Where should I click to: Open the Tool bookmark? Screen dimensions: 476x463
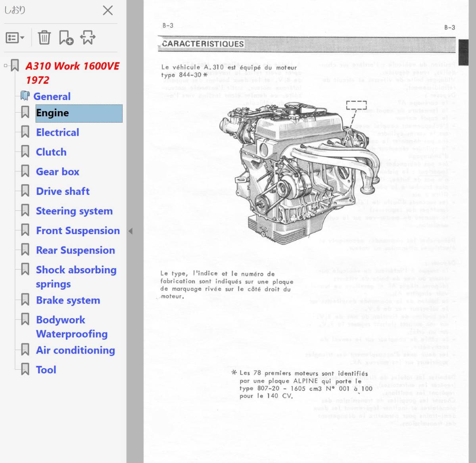[x=46, y=370]
